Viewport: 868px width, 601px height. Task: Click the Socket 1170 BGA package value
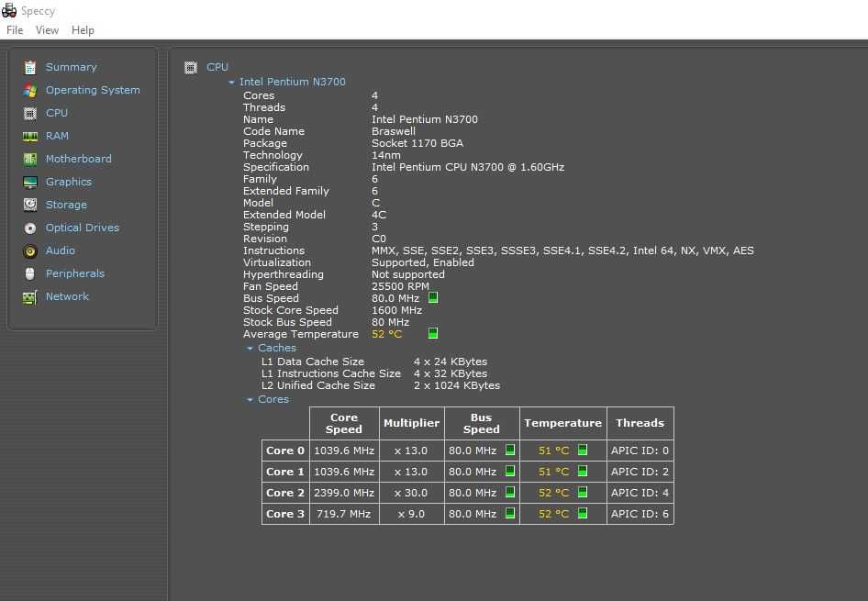pos(417,143)
